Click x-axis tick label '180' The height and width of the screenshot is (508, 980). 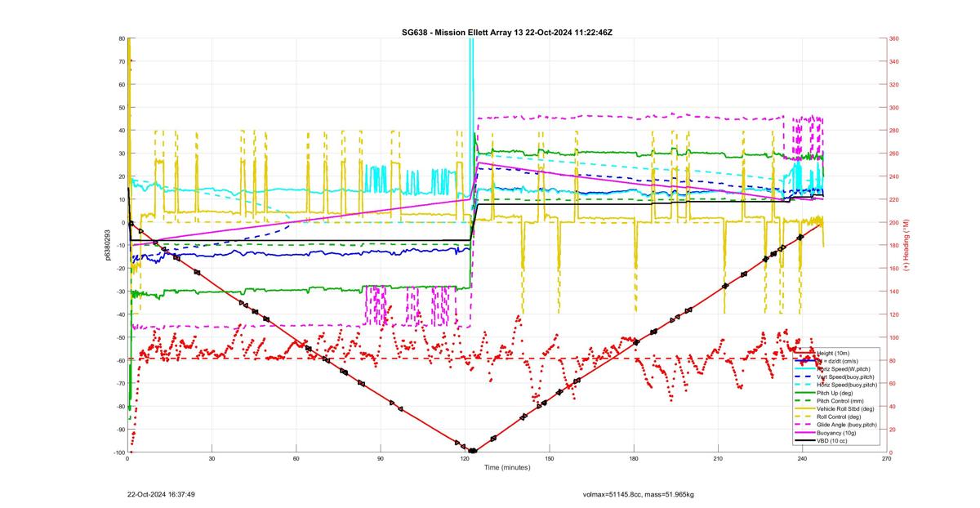tap(633, 458)
